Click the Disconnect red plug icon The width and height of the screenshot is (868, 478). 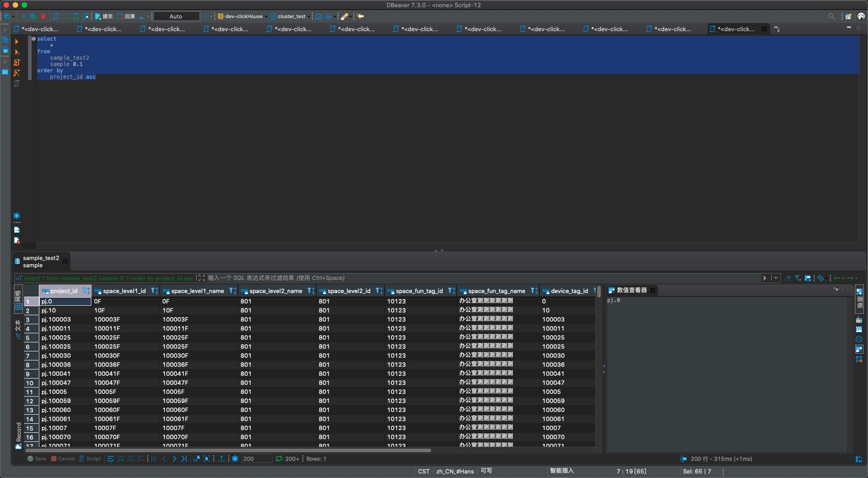[43, 16]
